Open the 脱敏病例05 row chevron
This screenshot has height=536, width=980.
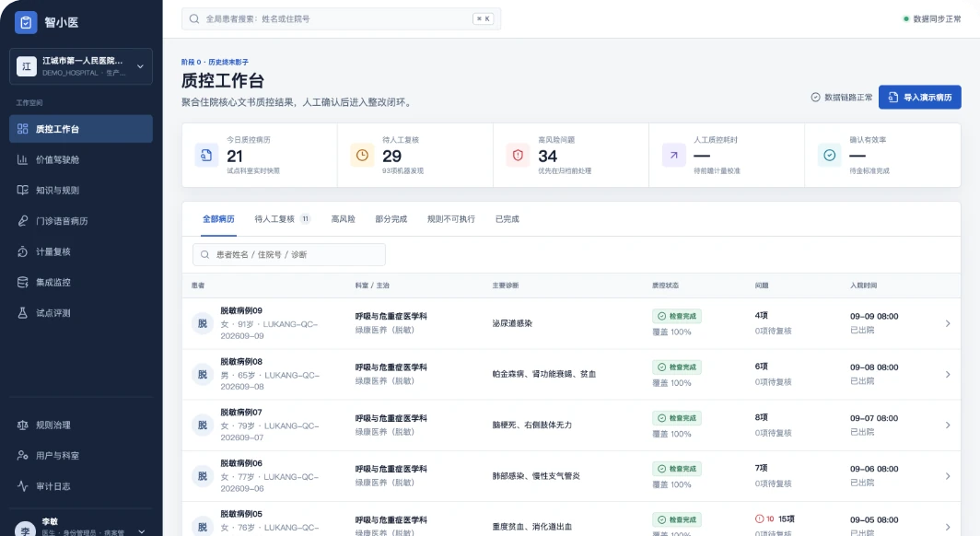(x=948, y=527)
